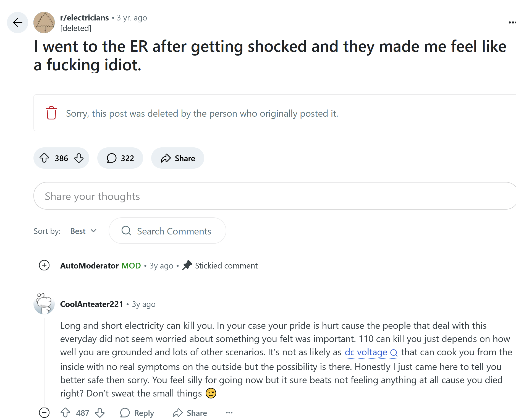This screenshot has width=516, height=420.
Task: Share the post
Action: (178, 158)
